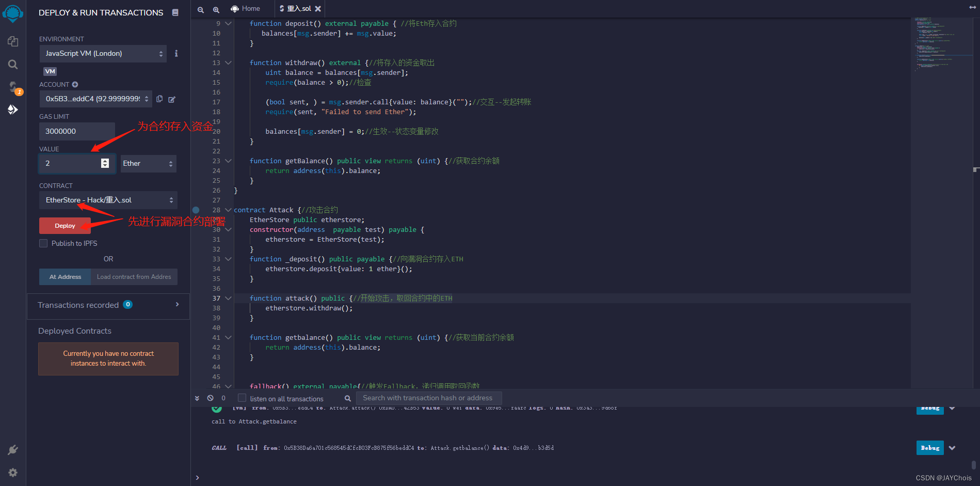
Task: Open the Account selector dropdown
Action: point(96,99)
